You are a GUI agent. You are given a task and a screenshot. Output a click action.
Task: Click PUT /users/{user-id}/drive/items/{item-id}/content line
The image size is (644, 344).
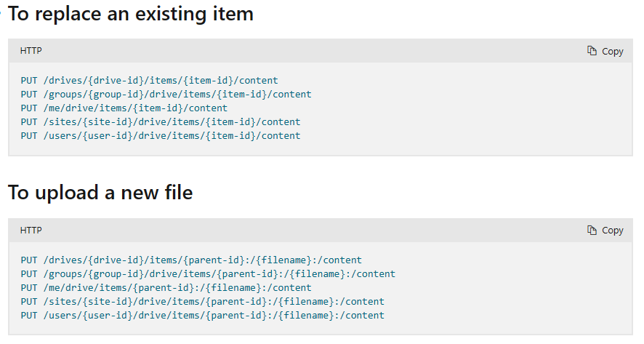(x=161, y=135)
